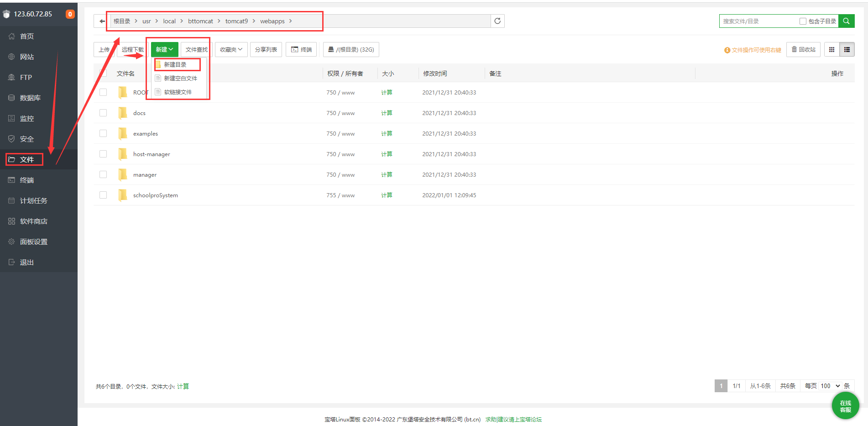Open the 分享列表 share list
Screen dimensions: 868x426
(x=266, y=49)
